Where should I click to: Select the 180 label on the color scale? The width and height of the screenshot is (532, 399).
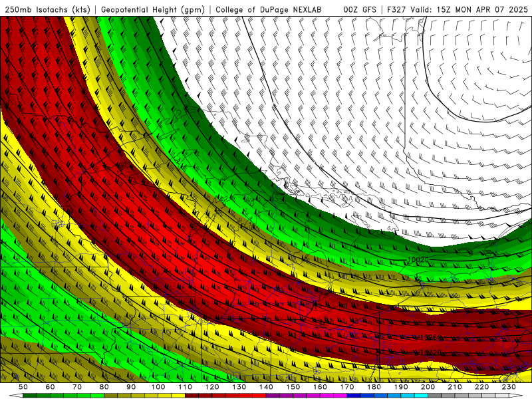[374, 387]
